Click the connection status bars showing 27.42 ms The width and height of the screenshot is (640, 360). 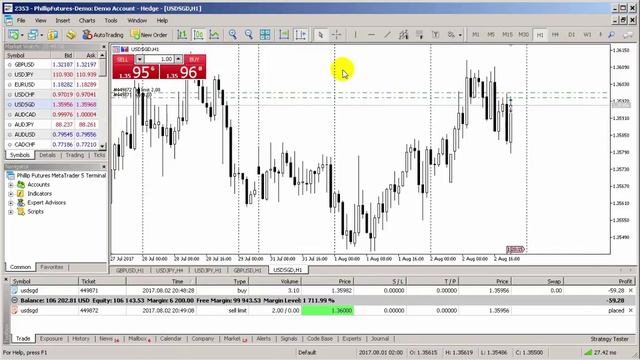(x=588, y=352)
